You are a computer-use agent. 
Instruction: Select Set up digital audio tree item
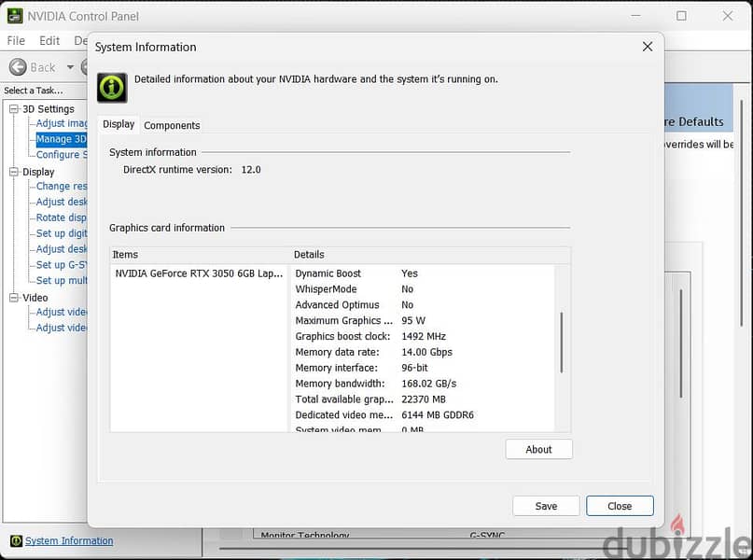pyautogui.click(x=62, y=233)
